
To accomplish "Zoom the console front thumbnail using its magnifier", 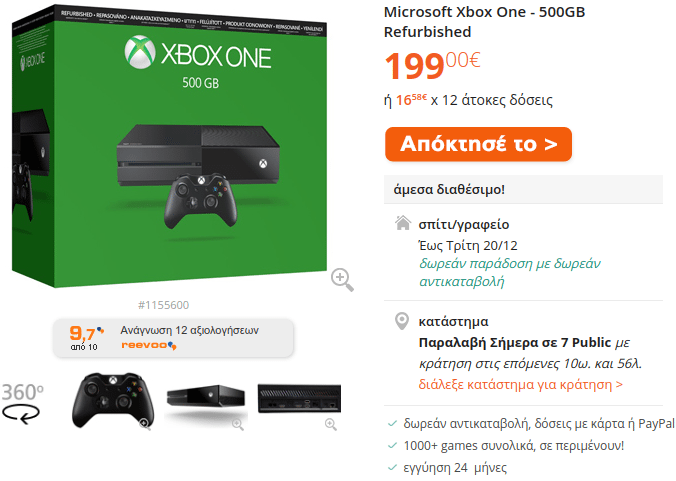I will coord(238,425).
